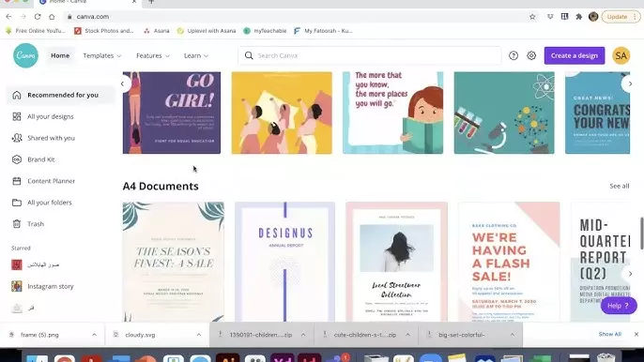Click the Content Planner calendar icon
This screenshot has width=644, height=362.
[17, 181]
